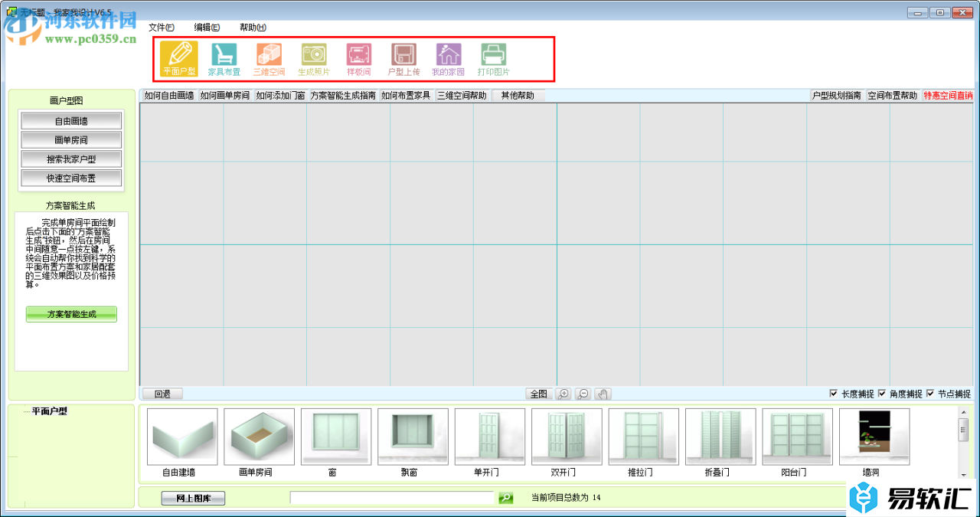980x517 pixels.
Task: Click the 自由画墙 button
Action: coord(71,121)
